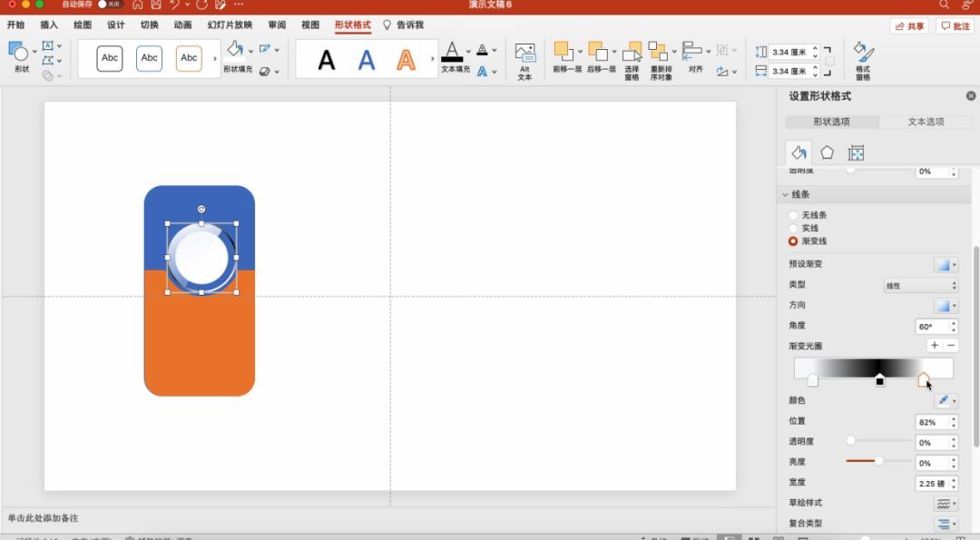Open Fill & Line paint bucket tab
The image size is (980, 540).
(799, 152)
